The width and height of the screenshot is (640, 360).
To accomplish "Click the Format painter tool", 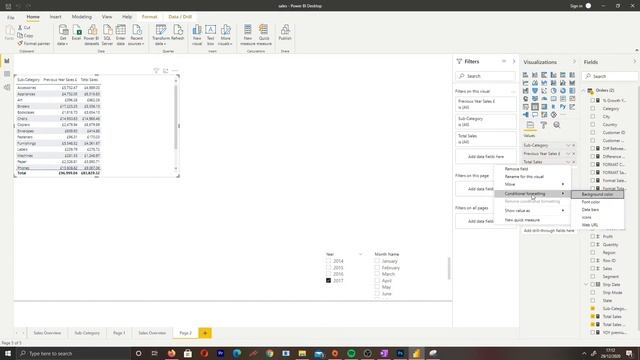I will click(x=33, y=43).
